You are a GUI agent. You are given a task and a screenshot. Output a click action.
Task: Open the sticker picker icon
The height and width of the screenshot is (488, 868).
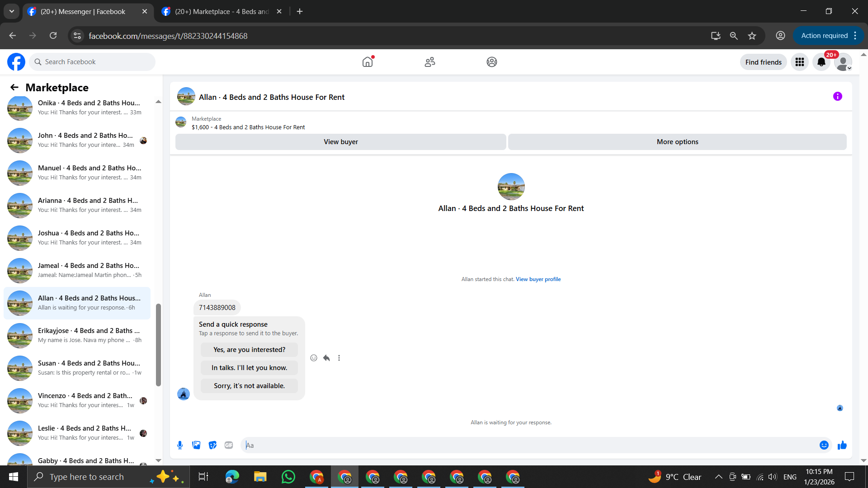pos(212,445)
